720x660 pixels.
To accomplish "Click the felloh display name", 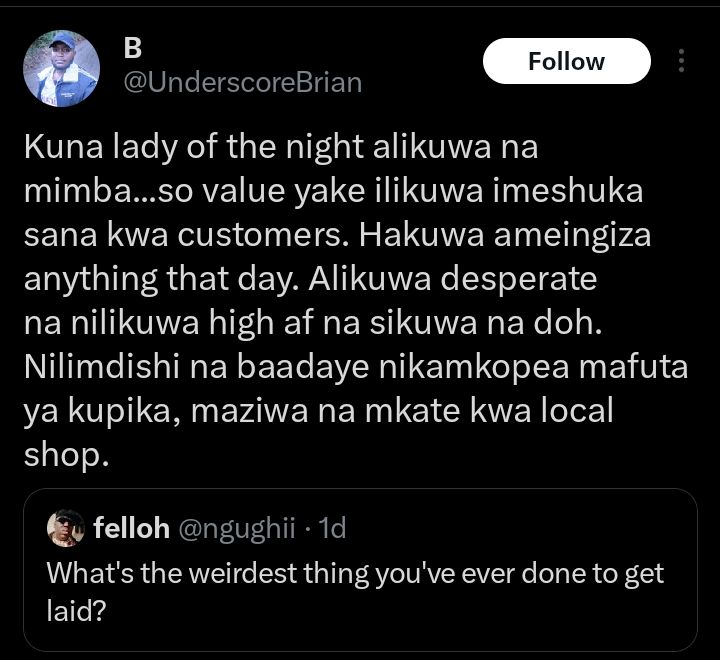I will (x=131, y=528).
